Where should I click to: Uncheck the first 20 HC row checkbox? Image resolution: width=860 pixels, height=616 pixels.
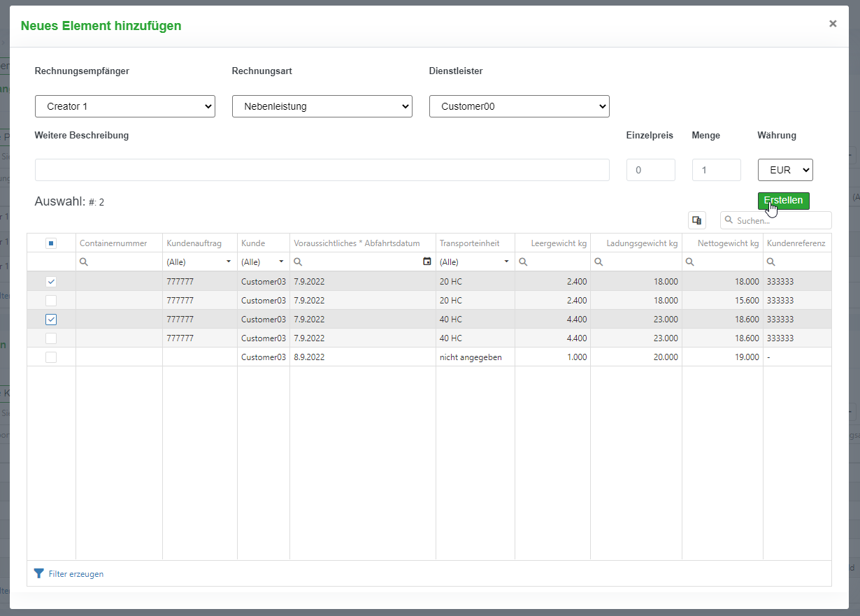[51, 282]
